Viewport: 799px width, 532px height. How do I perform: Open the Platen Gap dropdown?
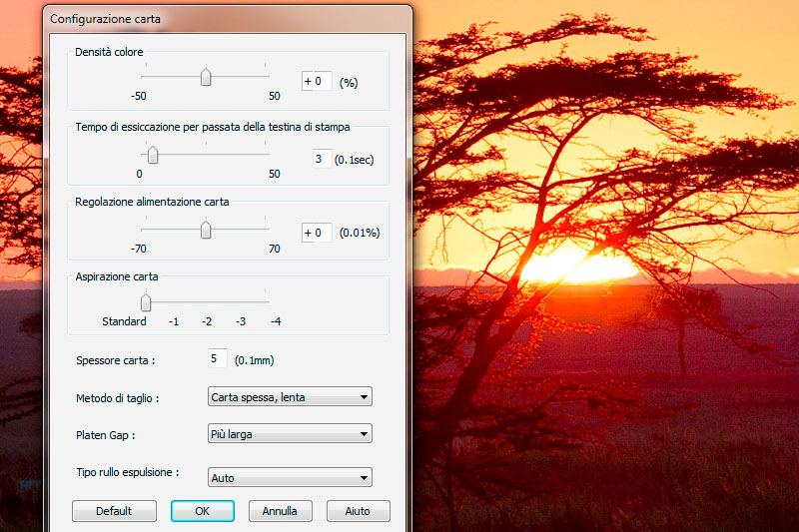(x=290, y=434)
